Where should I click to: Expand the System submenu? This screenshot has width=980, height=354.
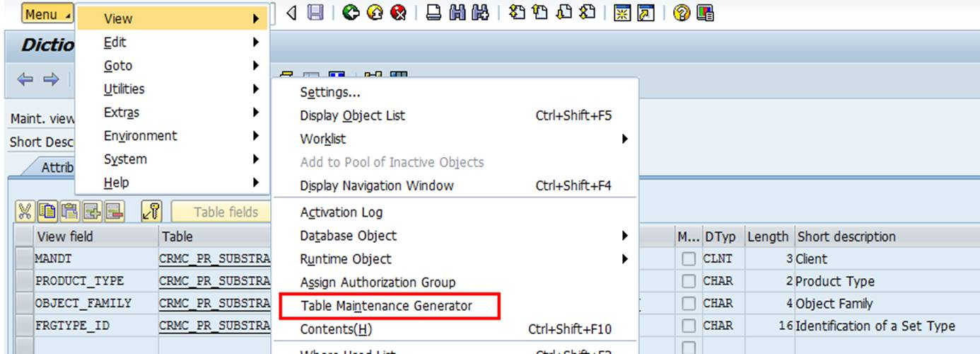173,159
